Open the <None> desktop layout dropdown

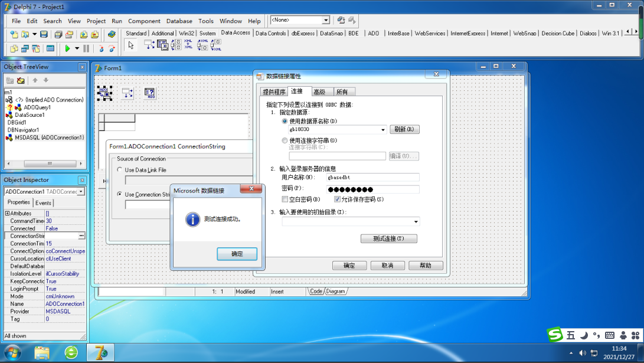point(326,20)
